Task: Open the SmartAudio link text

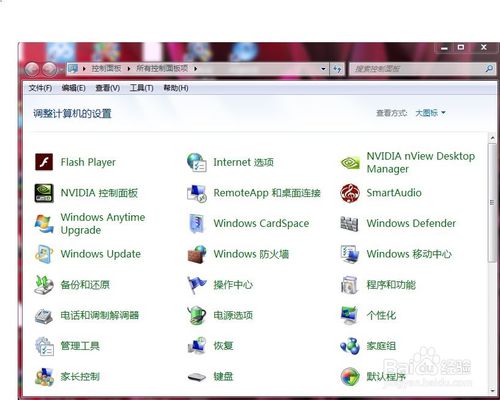Action: tap(394, 193)
